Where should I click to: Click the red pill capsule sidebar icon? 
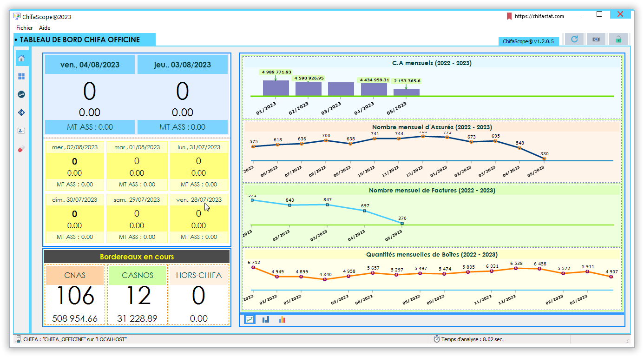[21, 149]
